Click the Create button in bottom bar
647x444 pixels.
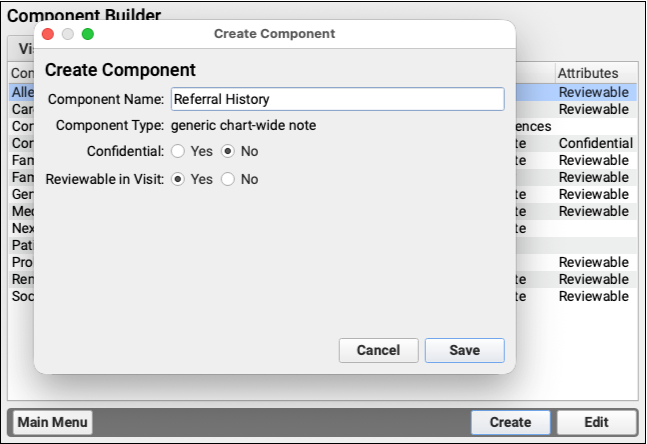[x=510, y=422]
